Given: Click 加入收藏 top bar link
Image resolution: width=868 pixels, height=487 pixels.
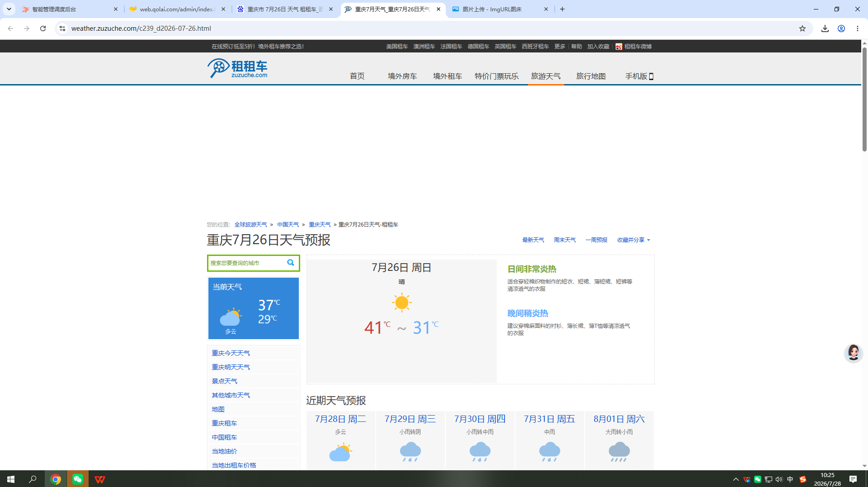Looking at the screenshot, I should click(598, 47).
